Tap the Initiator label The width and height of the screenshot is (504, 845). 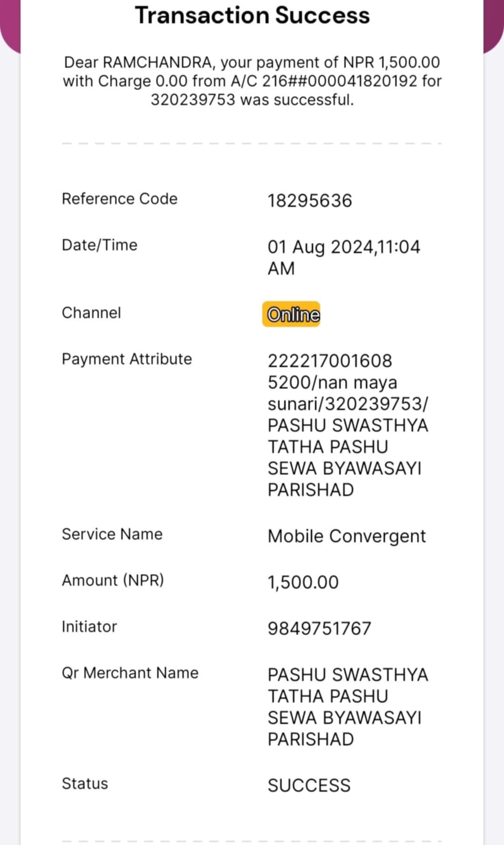point(89,626)
